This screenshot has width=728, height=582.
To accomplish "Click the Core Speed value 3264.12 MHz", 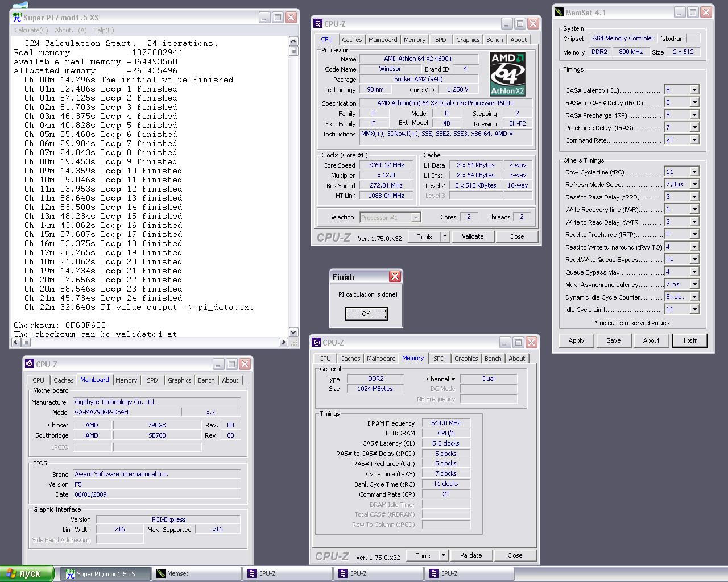I will [386, 165].
